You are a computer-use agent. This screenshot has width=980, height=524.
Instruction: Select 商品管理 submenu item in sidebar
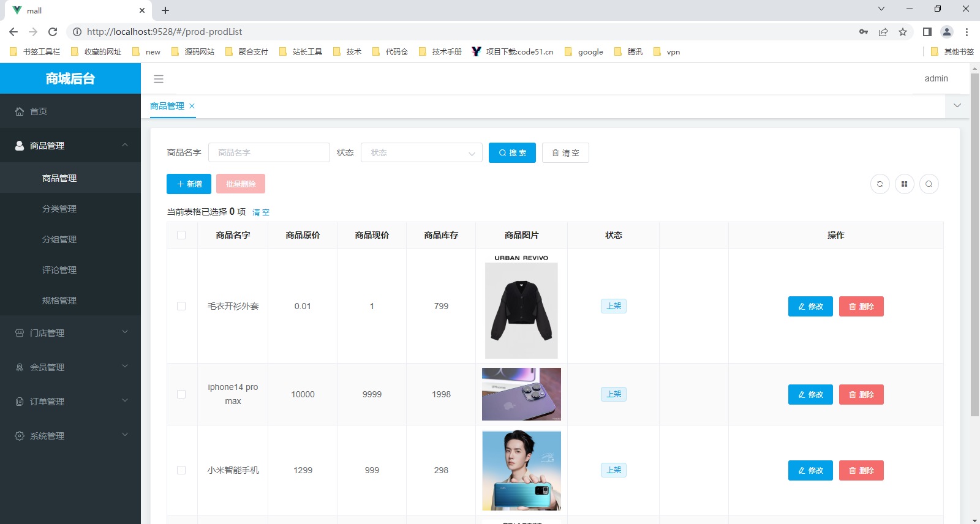70,178
